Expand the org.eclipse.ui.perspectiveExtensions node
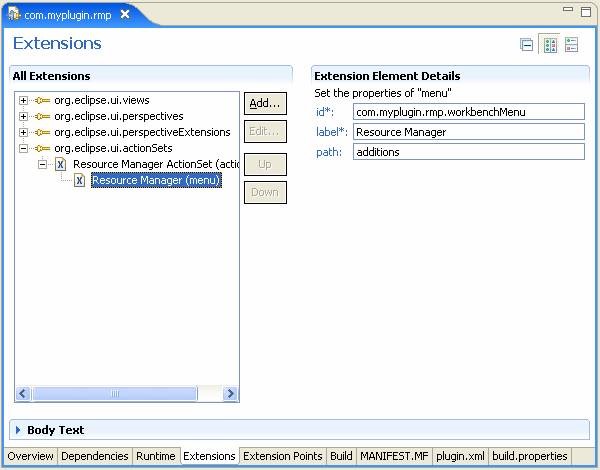 tap(24, 132)
